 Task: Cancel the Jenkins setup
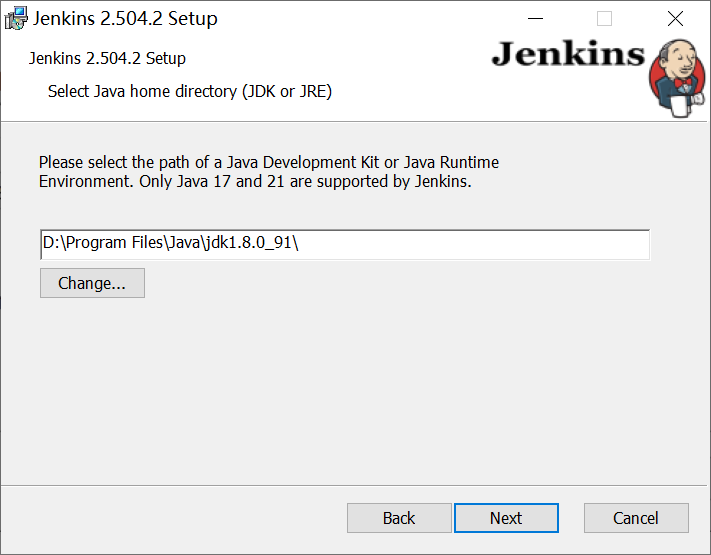pyautogui.click(x=636, y=518)
